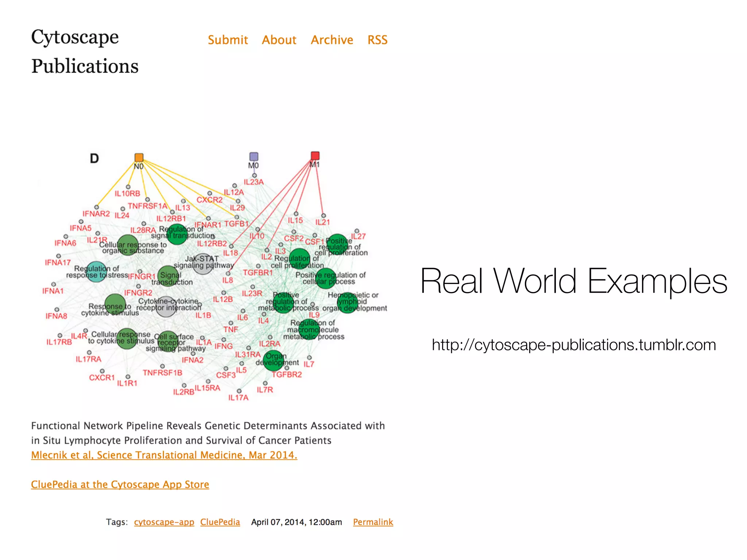Click the green Regulation of signal transduction node
Viewport: 747px width, 560px height.
click(x=177, y=234)
